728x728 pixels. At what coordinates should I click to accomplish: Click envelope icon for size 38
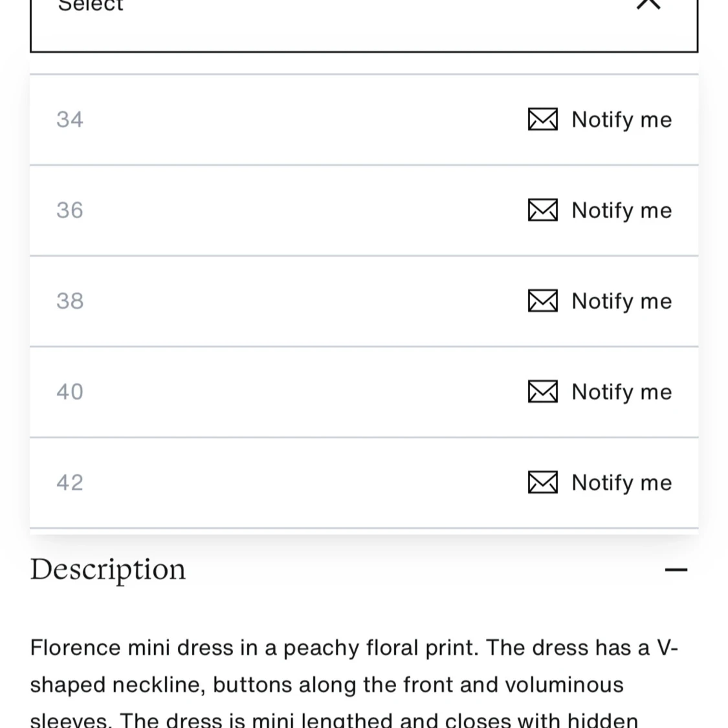tap(542, 301)
